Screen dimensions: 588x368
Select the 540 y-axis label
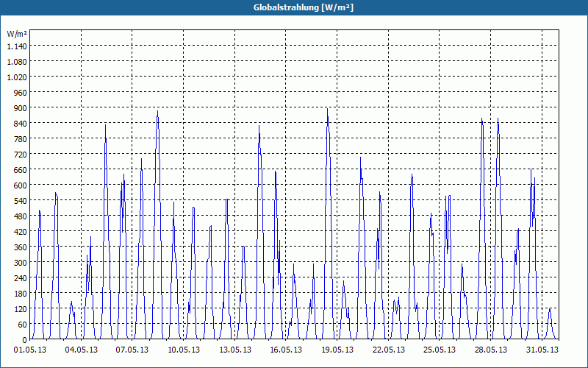21,200
